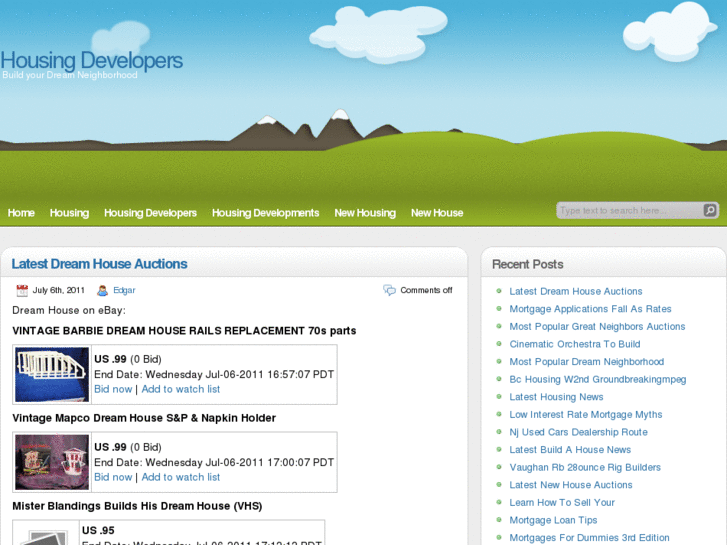This screenshot has height=545, width=727.
Task: Open Most Popular Great Neighbors Auctions post
Action: [x=597, y=327]
